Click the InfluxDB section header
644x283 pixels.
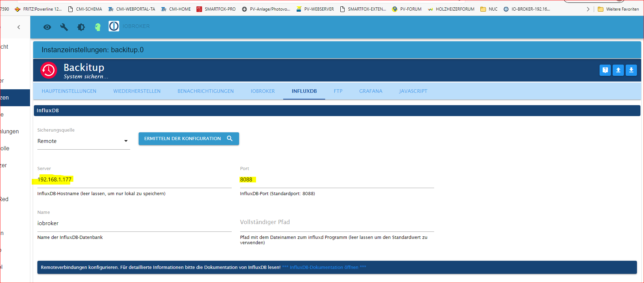pyautogui.click(x=337, y=110)
